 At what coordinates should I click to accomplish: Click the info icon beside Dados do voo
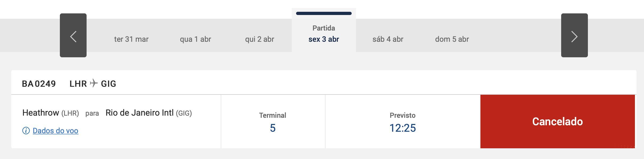(x=26, y=131)
